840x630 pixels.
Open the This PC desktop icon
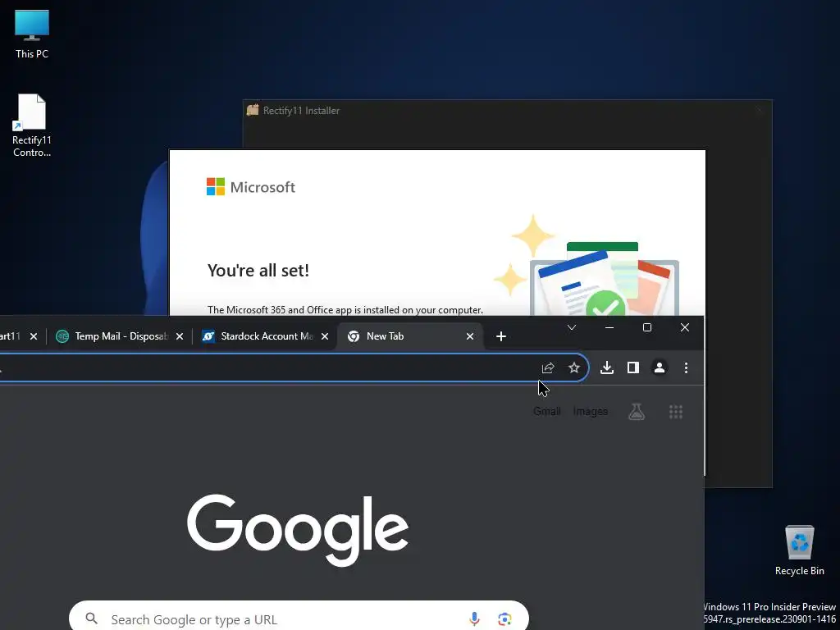tap(32, 34)
